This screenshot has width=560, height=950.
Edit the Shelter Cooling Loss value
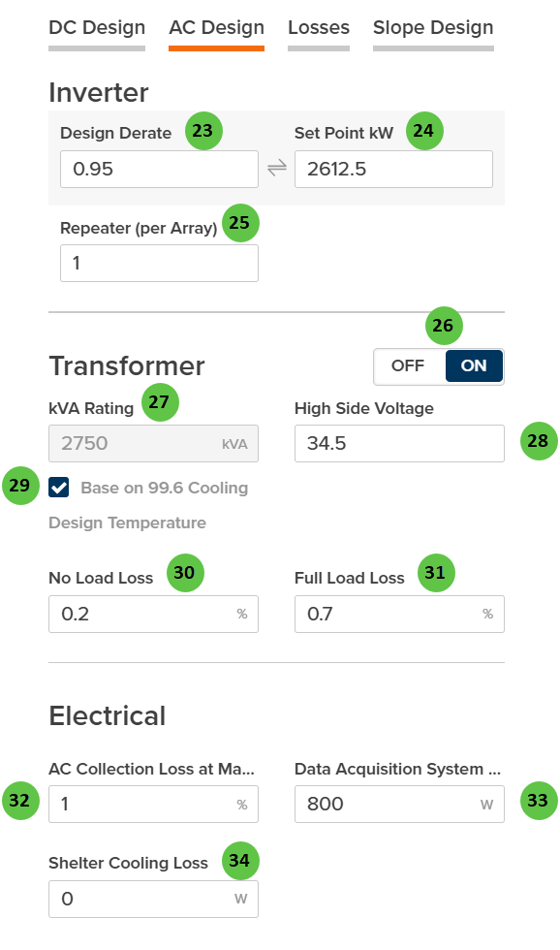click(153, 899)
